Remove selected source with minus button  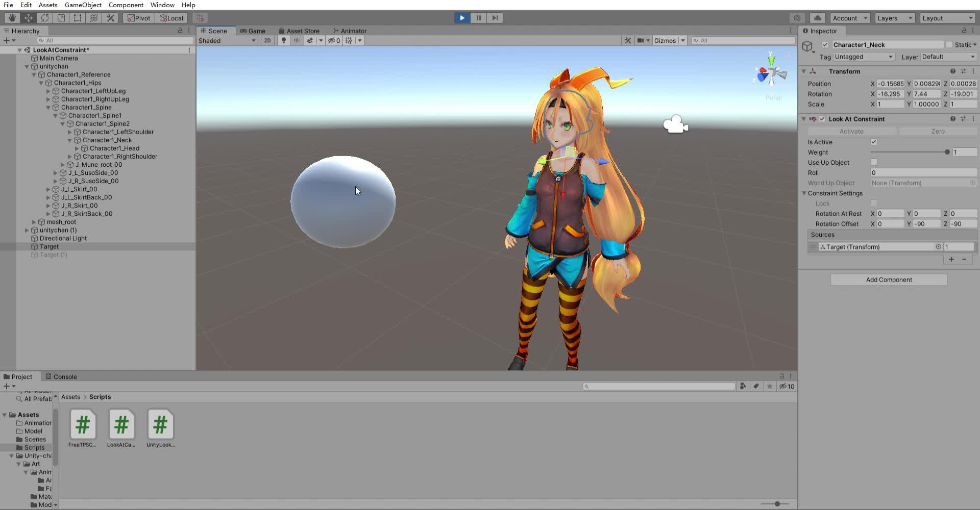click(x=964, y=260)
